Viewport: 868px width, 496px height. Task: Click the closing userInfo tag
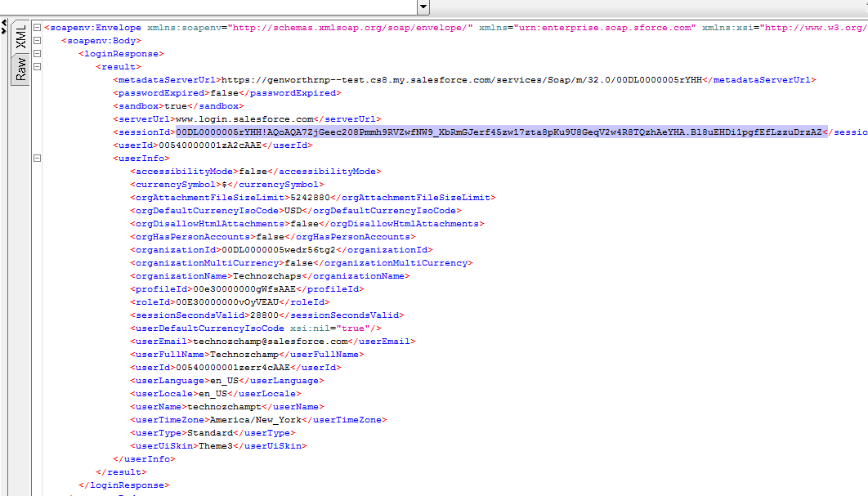[x=144, y=459]
